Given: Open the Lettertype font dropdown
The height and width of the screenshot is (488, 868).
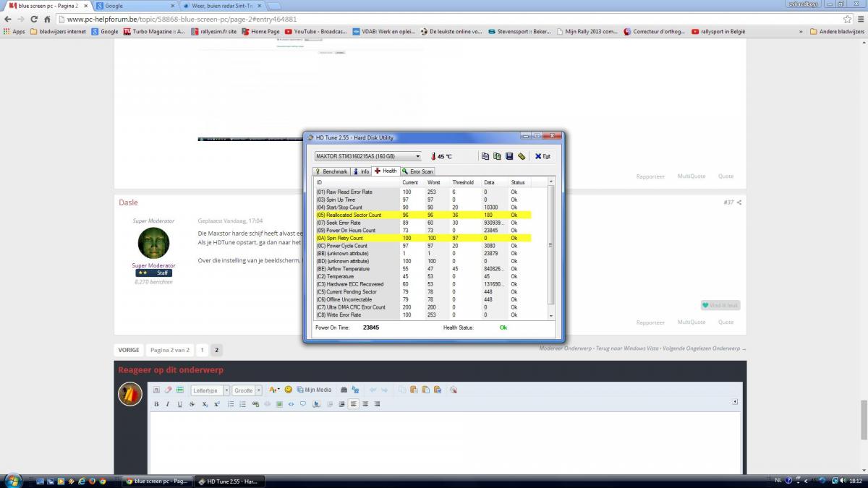Looking at the screenshot, I should (x=210, y=390).
